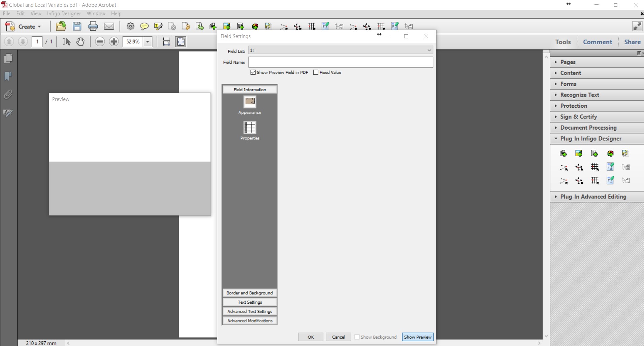Open the Infigo Designer menu
The width and height of the screenshot is (644, 346).
click(x=64, y=13)
